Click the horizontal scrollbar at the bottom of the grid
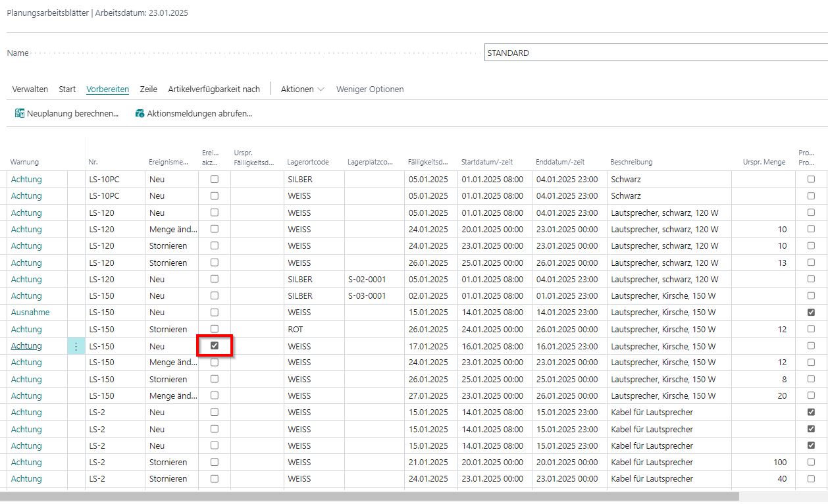Image resolution: width=828 pixels, height=504 pixels. click(369, 497)
